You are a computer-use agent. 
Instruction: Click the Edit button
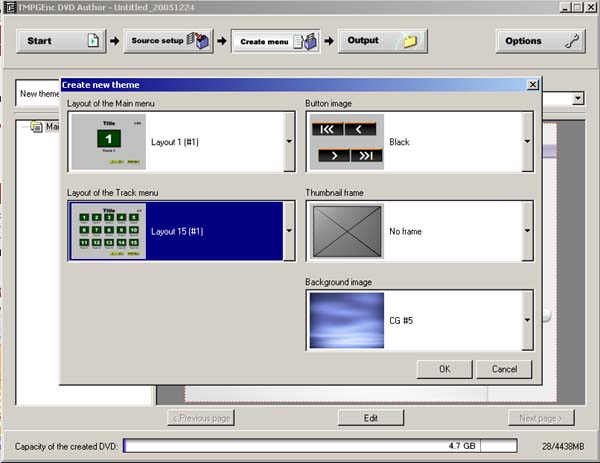click(371, 418)
